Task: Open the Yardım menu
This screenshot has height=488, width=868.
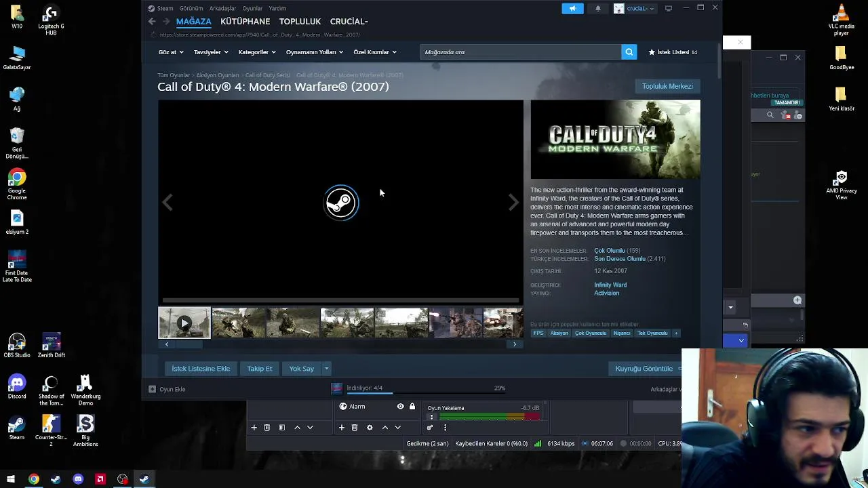Action: (277, 8)
